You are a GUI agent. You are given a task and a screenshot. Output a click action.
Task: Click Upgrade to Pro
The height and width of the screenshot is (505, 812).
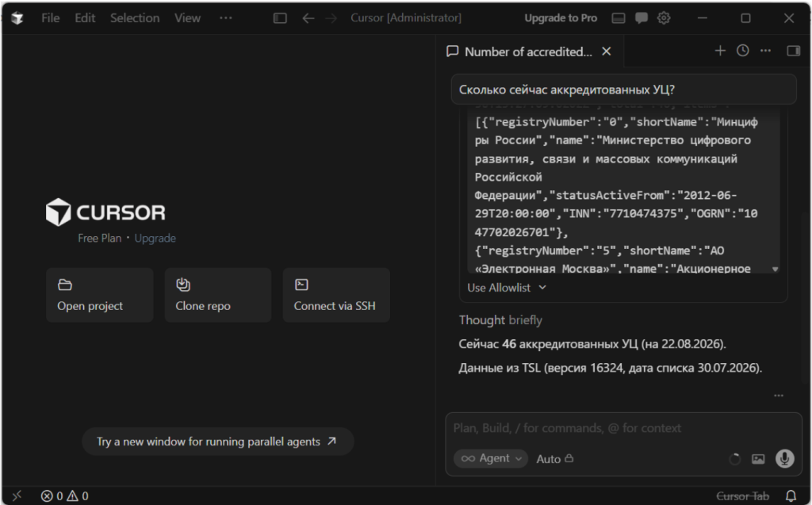pos(561,18)
